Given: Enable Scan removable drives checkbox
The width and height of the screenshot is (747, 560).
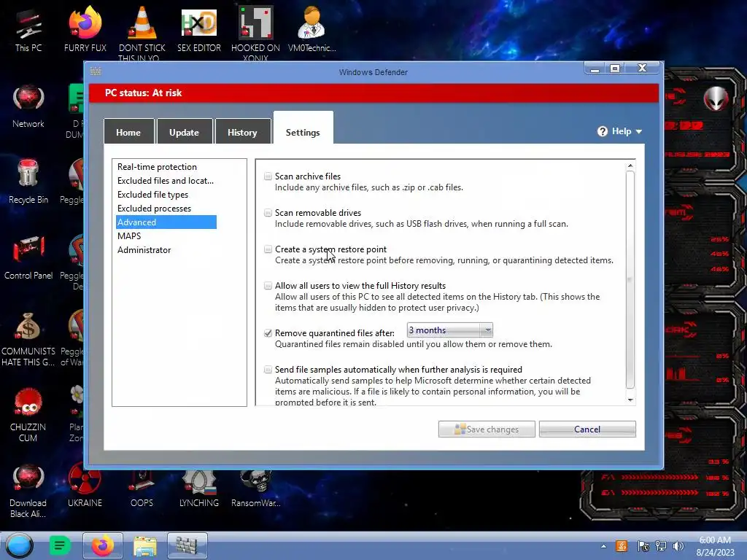Looking at the screenshot, I should pyautogui.click(x=268, y=213).
